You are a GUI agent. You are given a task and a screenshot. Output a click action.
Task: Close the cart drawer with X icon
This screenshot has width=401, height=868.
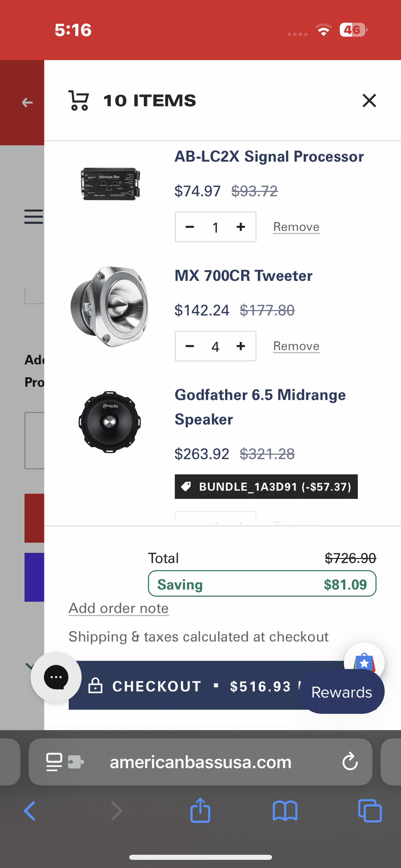369,101
